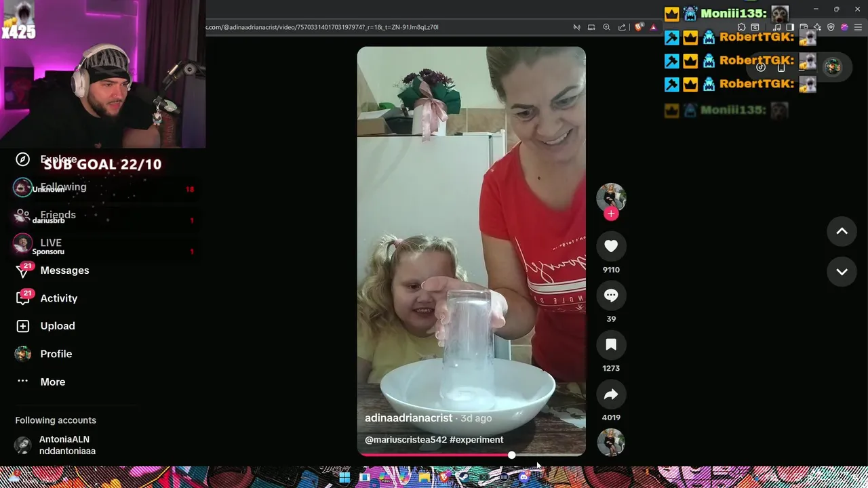868x488 pixels.
Task: Click the Activity chat icon with badge
Action: click(x=23, y=299)
